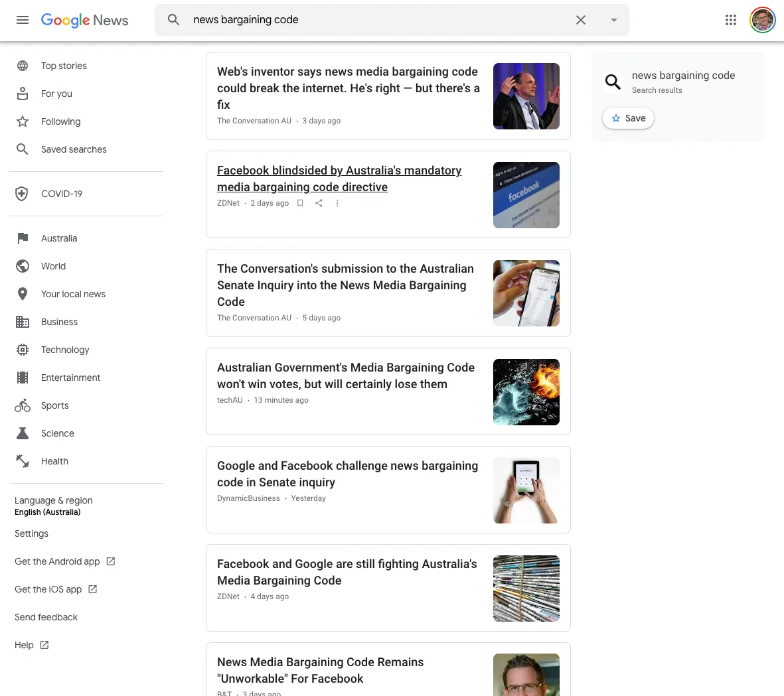
Task: Share the Facebook blindsided ZDNet story
Action: click(x=319, y=203)
